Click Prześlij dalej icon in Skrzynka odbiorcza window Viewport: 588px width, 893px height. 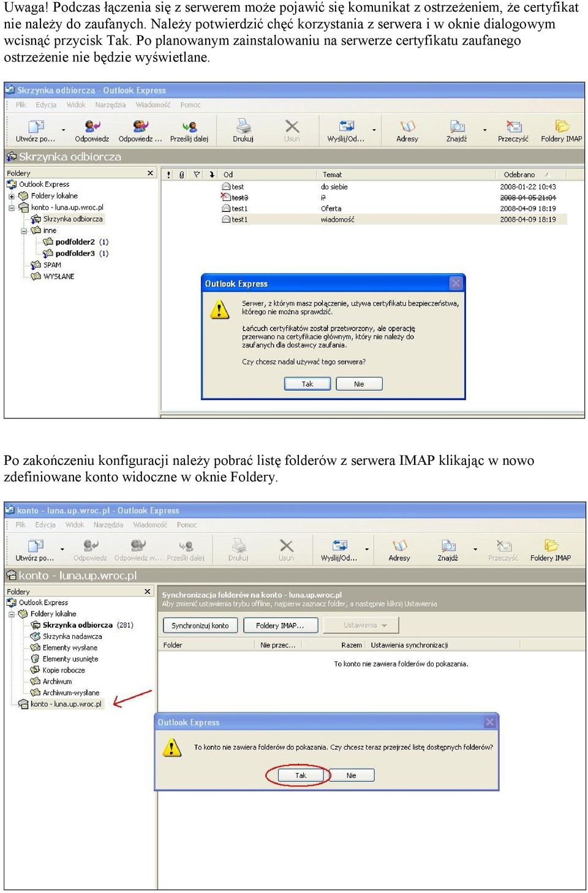(x=189, y=126)
